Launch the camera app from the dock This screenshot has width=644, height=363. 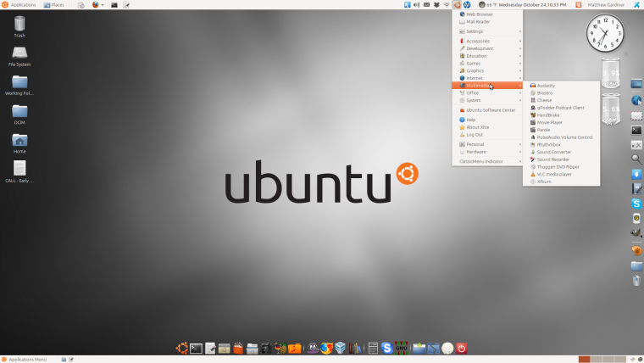tap(266, 349)
